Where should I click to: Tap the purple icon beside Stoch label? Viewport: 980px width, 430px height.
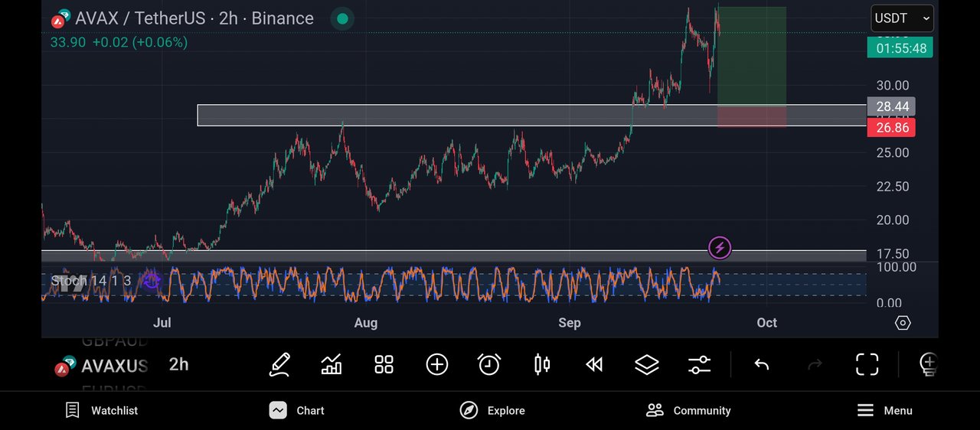pyautogui.click(x=151, y=281)
